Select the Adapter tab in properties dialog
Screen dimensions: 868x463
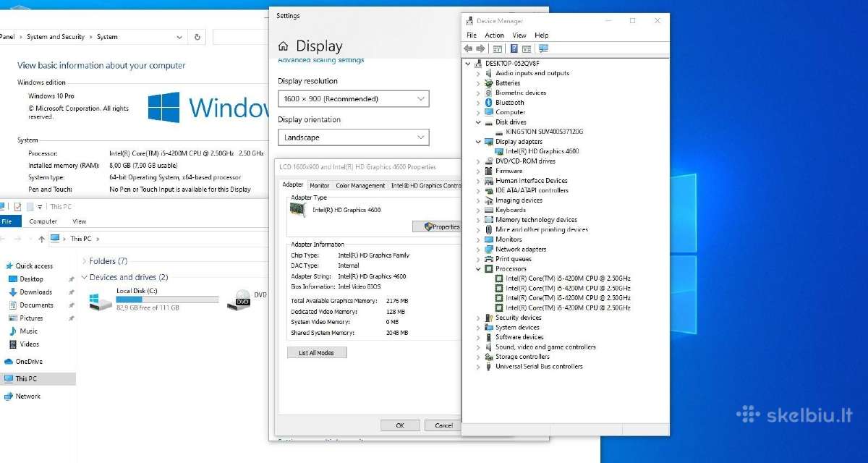point(293,185)
